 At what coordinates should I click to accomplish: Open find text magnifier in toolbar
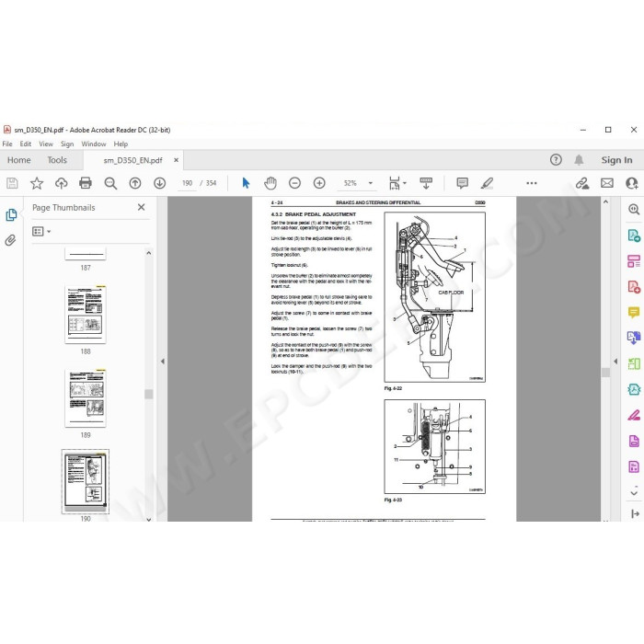(x=110, y=183)
